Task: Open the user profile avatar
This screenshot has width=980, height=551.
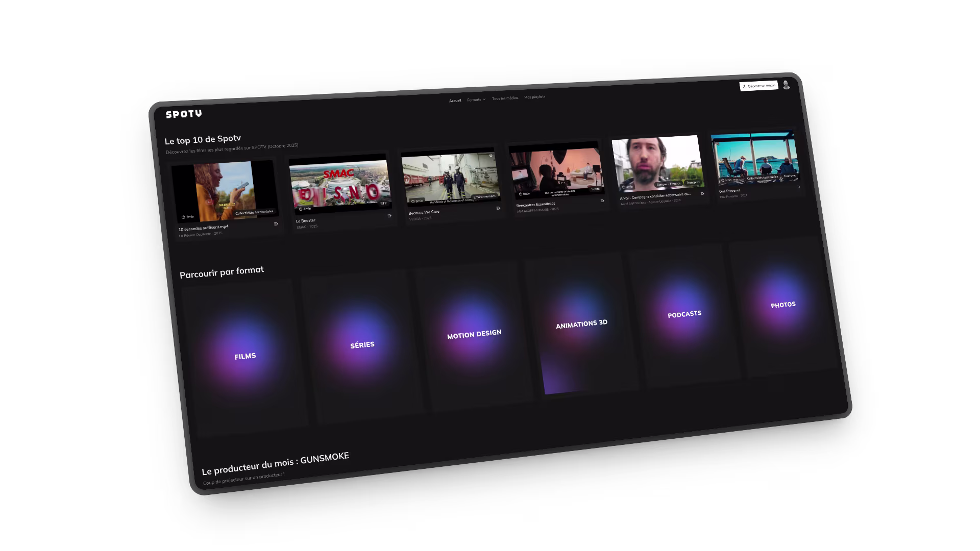Action: pos(786,85)
